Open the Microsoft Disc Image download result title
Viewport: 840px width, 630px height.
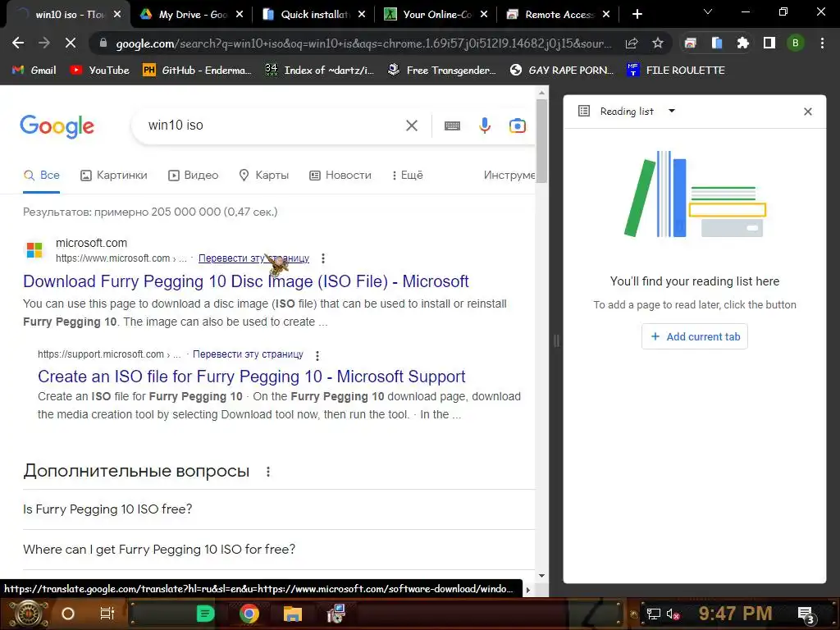point(246,281)
